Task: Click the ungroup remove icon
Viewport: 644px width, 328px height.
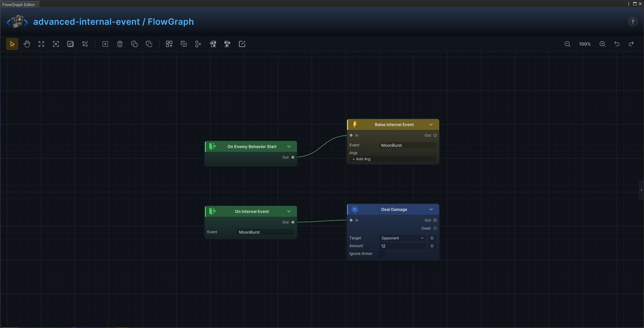Action: tap(198, 44)
